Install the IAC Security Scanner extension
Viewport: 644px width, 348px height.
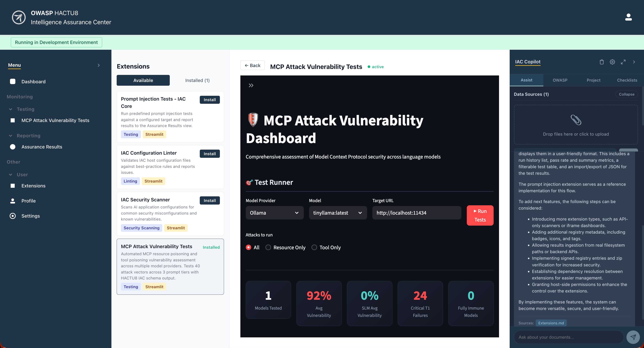[209, 200]
